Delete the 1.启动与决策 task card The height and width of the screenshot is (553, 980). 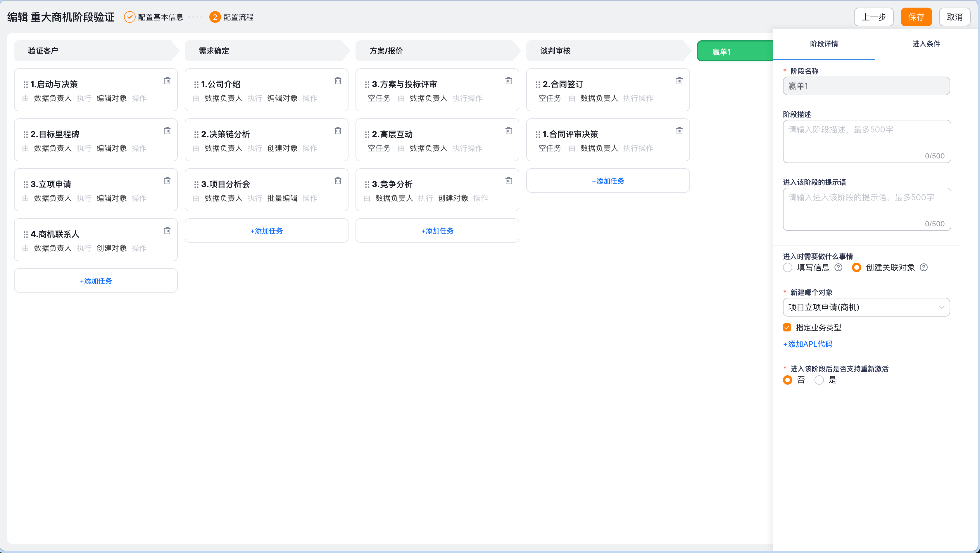[x=167, y=81]
